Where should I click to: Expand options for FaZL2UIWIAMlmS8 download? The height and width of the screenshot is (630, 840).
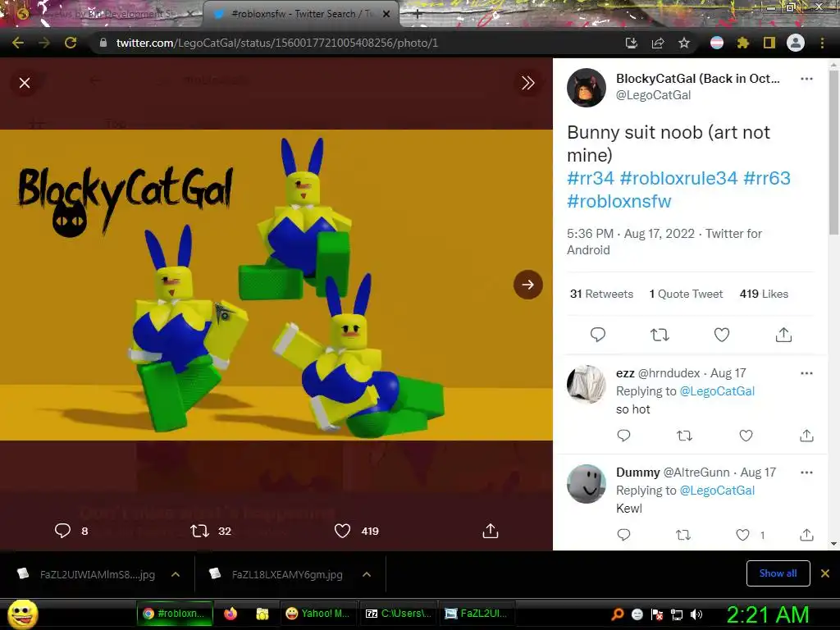(176, 574)
